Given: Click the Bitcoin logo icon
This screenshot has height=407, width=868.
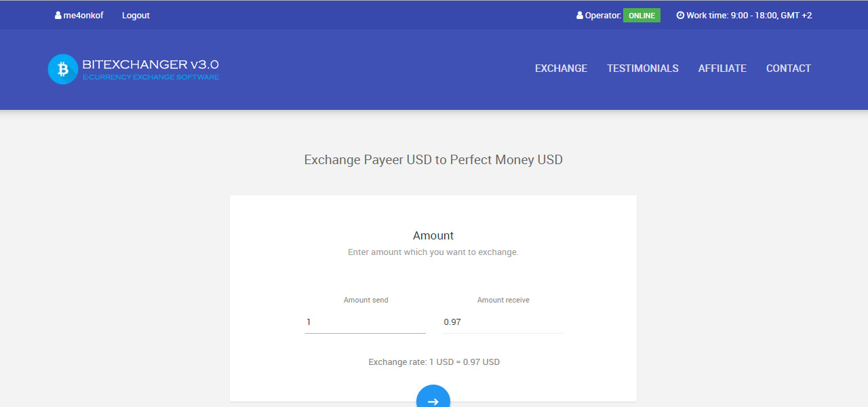Looking at the screenshot, I should click(63, 69).
